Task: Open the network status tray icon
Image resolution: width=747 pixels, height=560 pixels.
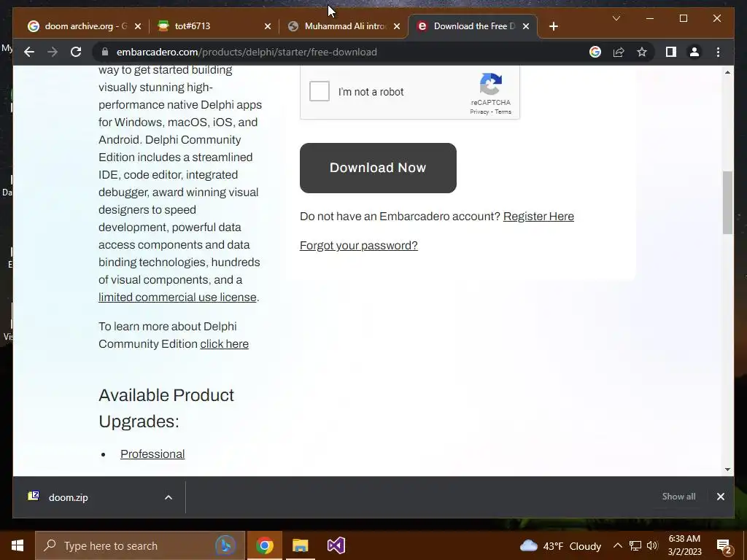Action: (635, 545)
